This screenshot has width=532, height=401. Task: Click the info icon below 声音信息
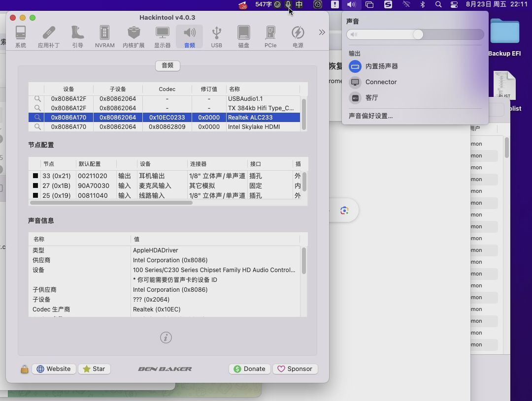click(166, 338)
